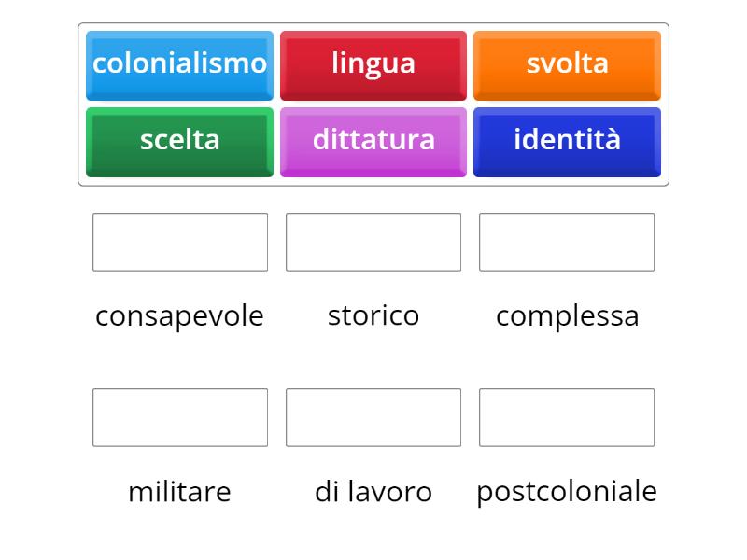Click the purple colored tile
This screenshot has height=560, width=747.
pyautogui.click(x=373, y=141)
